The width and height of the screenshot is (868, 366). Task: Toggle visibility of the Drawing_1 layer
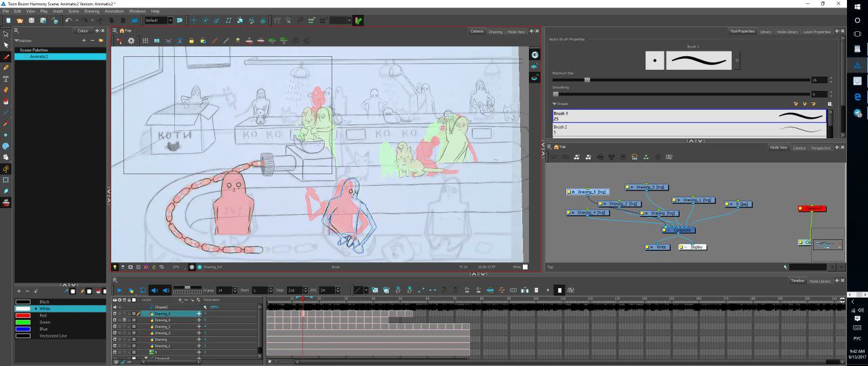click(115, 346)
